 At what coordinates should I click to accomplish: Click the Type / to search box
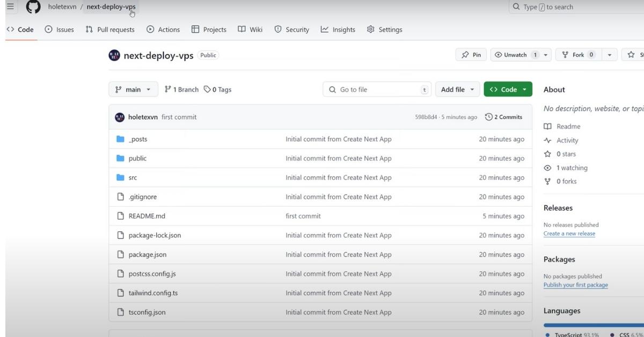pyautogui.click(x=576, y=7)
